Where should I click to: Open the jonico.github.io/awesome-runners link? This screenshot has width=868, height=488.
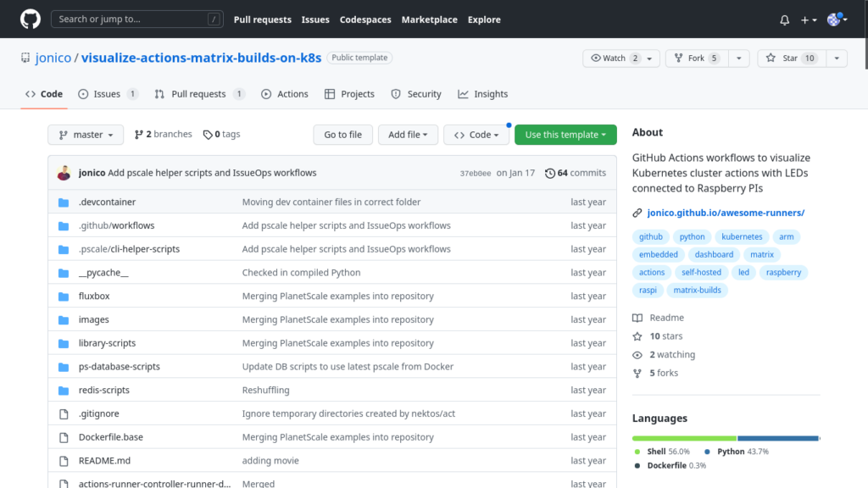[x=725, y=213]
